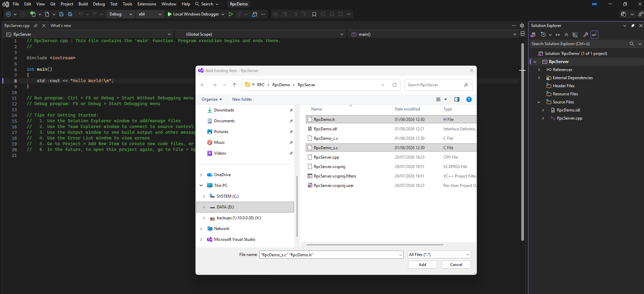
Task: Collapse the This PC tree node
Action: [201, 186]
